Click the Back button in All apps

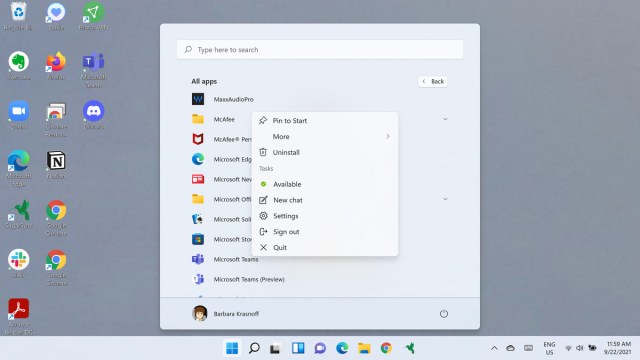tap(433, 81)
